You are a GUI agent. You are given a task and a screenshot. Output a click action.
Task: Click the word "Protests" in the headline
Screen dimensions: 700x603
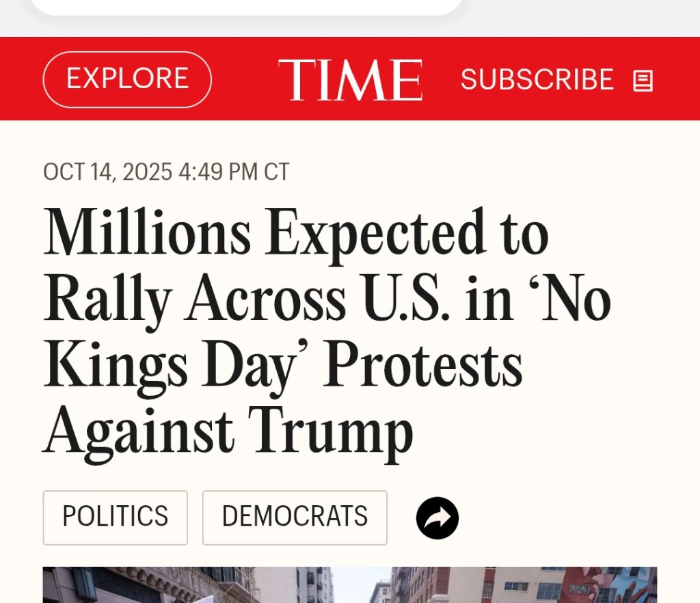tap(423, 366)
